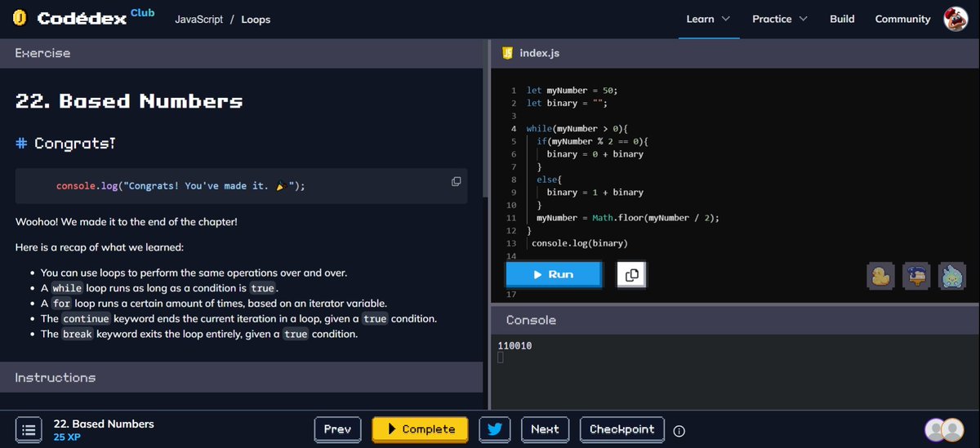The height and width of the screenshot is (448, 980).
Task: Click the while loop on line 4
Action: click(x=576, y=129)
